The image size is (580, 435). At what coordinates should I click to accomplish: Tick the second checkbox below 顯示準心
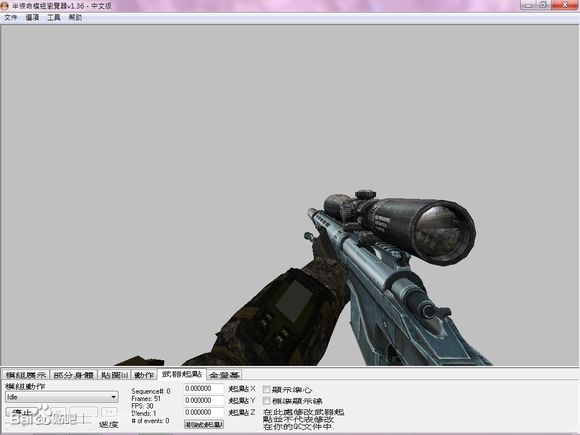tap(266, 401)
